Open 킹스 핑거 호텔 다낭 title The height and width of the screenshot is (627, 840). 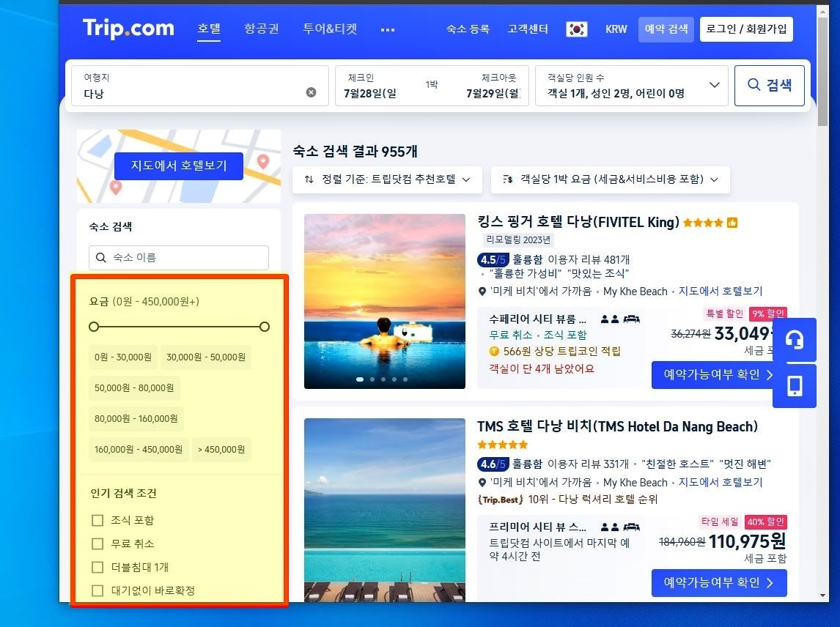tap(578, 222)
